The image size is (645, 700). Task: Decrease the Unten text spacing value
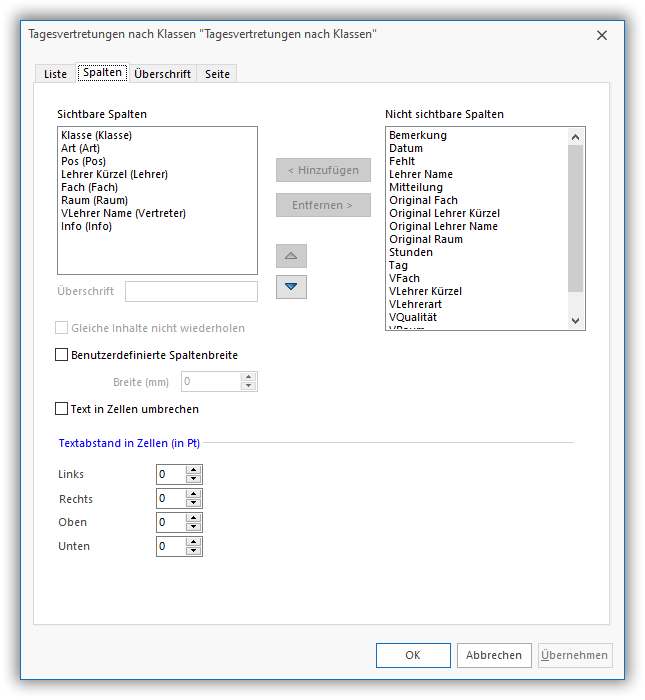pos(194,551)
